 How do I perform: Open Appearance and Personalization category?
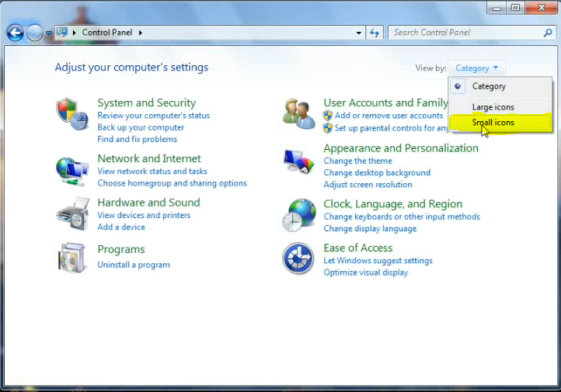coord(401,148)
